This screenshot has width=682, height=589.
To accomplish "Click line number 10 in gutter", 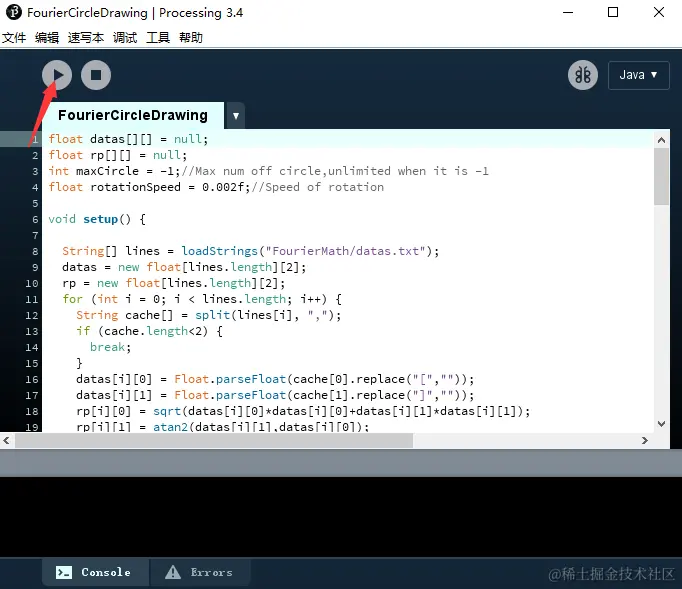I will (x=32, y=284).
